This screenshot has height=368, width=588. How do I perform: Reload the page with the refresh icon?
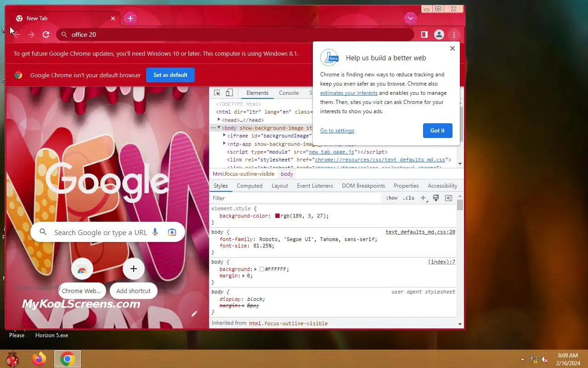pyautogui.click(x=46, y=34)
